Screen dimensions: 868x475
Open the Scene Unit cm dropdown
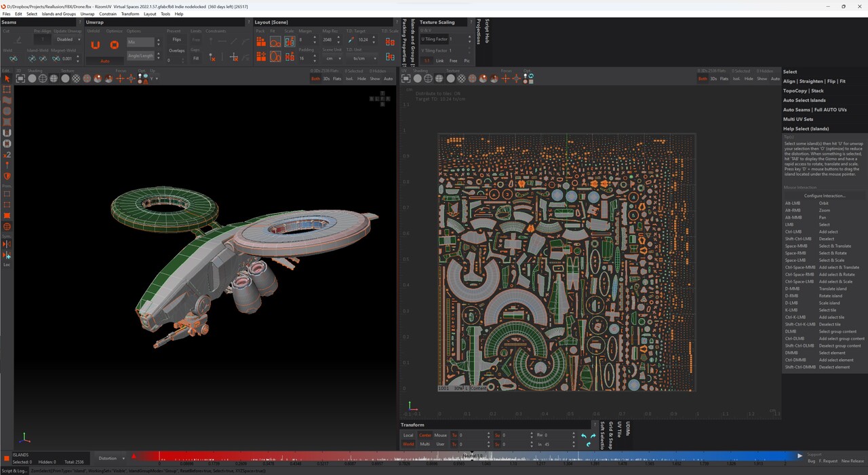pyautogui.click(x=332, y=58)
